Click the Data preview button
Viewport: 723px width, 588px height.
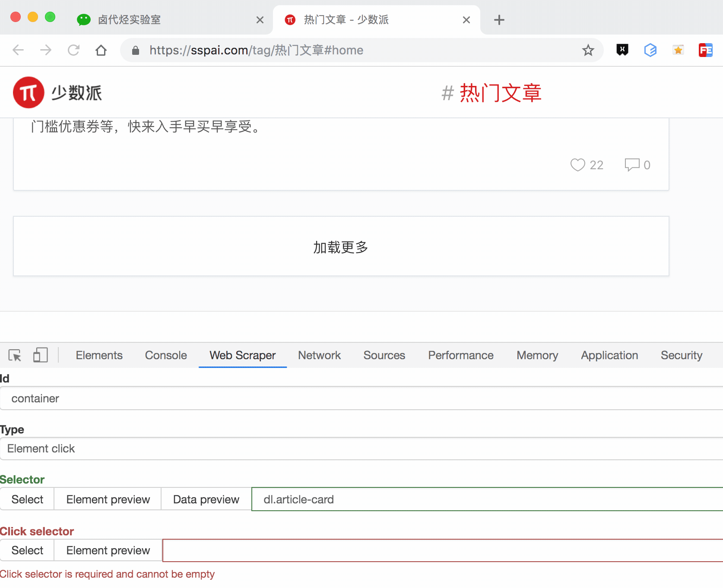[206, 499]
